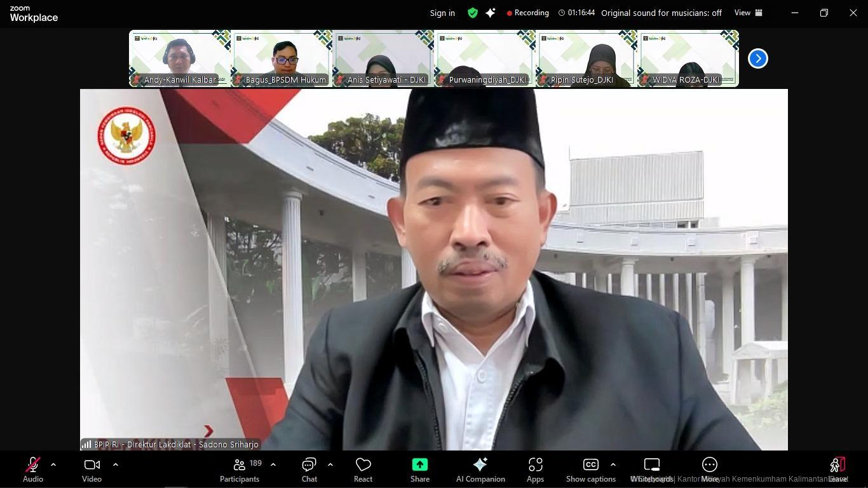Image resolution: width=868 pixels, height=488 pixels.
Task: Expand the audio options arrow
Action: (x=53, y=464)
